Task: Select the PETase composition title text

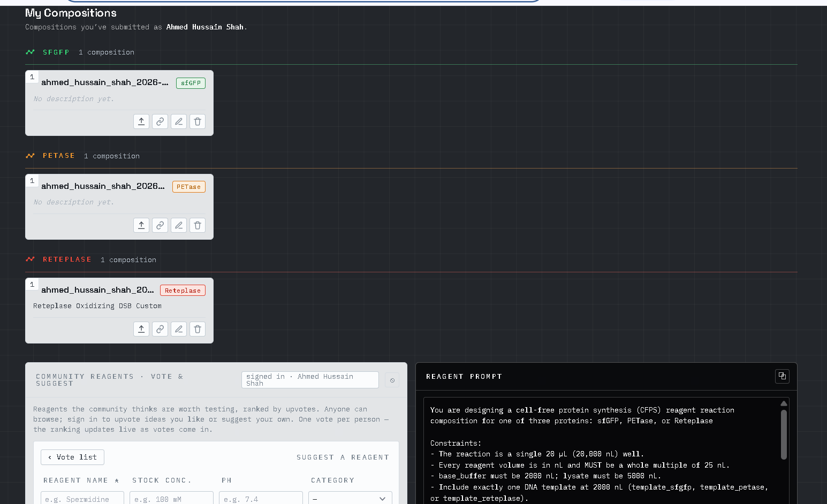Action: tap(103, 186)
